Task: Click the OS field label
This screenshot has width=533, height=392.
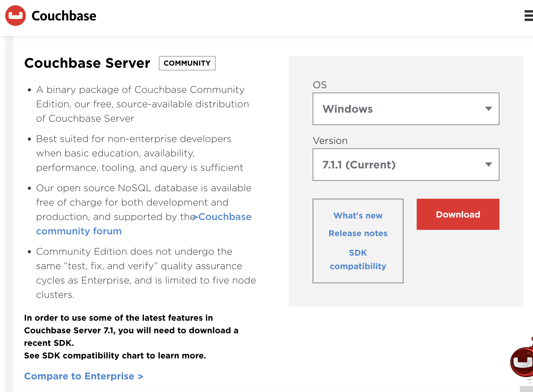Action: click(x=320, y=85)
